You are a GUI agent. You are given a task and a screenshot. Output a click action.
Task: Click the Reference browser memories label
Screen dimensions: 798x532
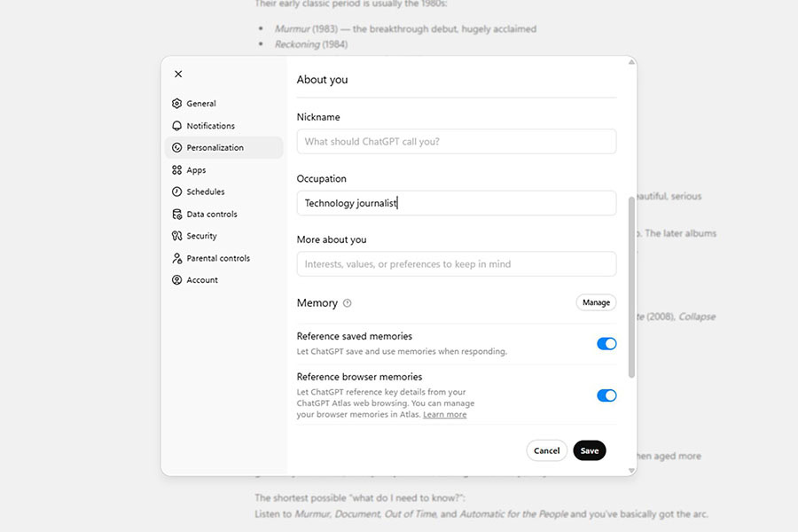tap(359, 377)
